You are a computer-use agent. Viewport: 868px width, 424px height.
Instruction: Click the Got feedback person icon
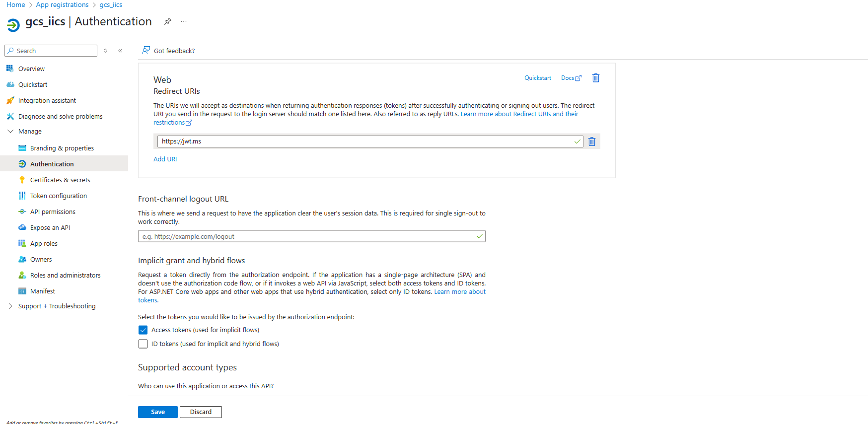[x=146, y=51]
